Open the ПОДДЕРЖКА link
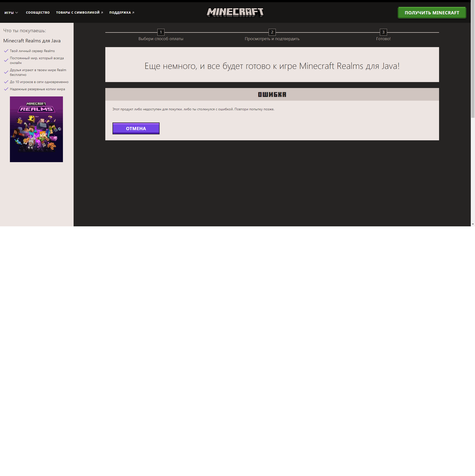Viewport: 475px width, 476px height. tap(122, 13)
